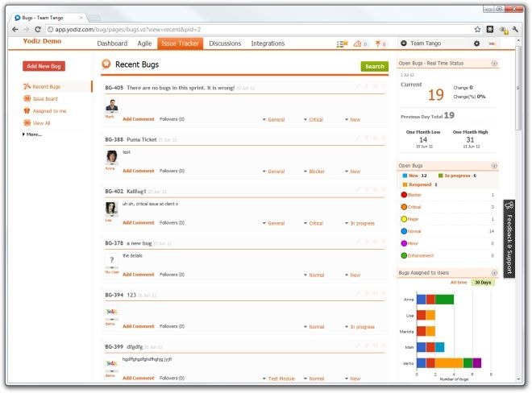Switch to Bugs - Team Tango browser tab
532x393 pixels.
49,18
